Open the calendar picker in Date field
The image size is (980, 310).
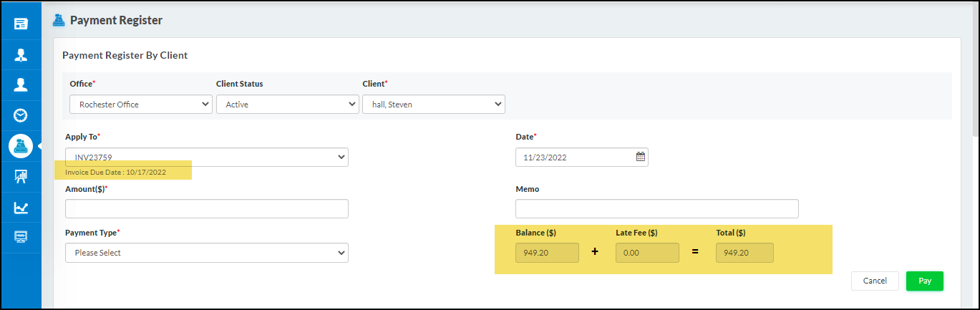coord(641,157)
